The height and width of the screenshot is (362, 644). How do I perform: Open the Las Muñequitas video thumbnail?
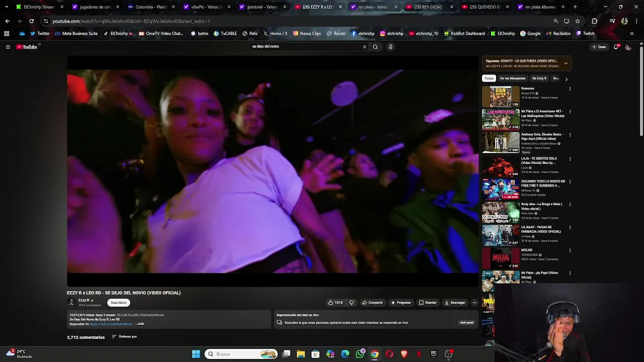coord(501,120)
